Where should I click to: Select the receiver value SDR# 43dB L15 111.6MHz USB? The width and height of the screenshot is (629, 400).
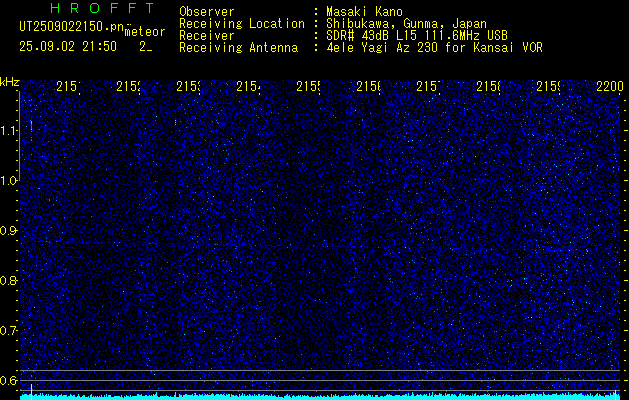click(417, 36)
